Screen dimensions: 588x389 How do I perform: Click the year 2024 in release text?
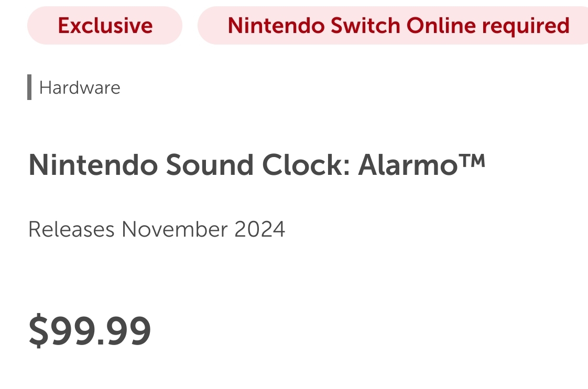260,229
